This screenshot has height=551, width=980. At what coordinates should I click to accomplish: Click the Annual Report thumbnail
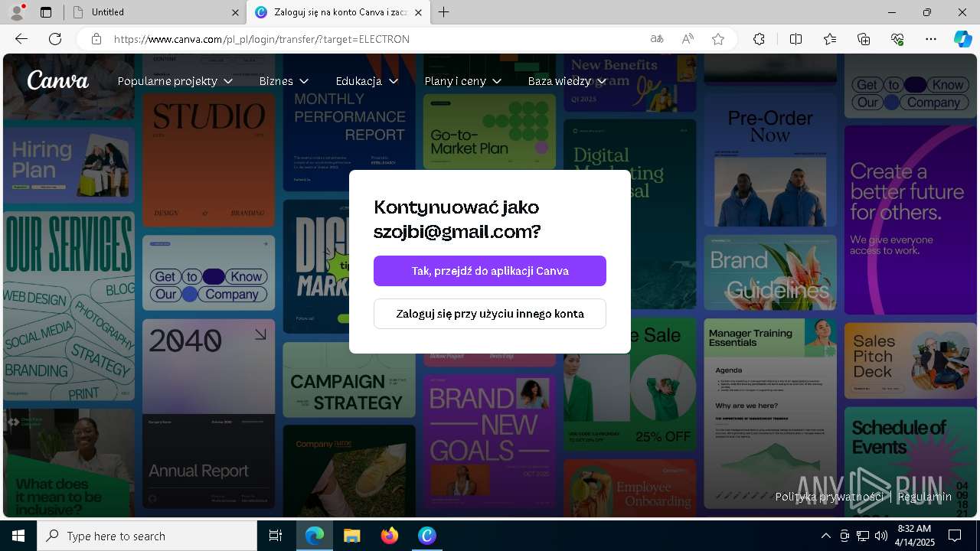(x=208, y=414)
